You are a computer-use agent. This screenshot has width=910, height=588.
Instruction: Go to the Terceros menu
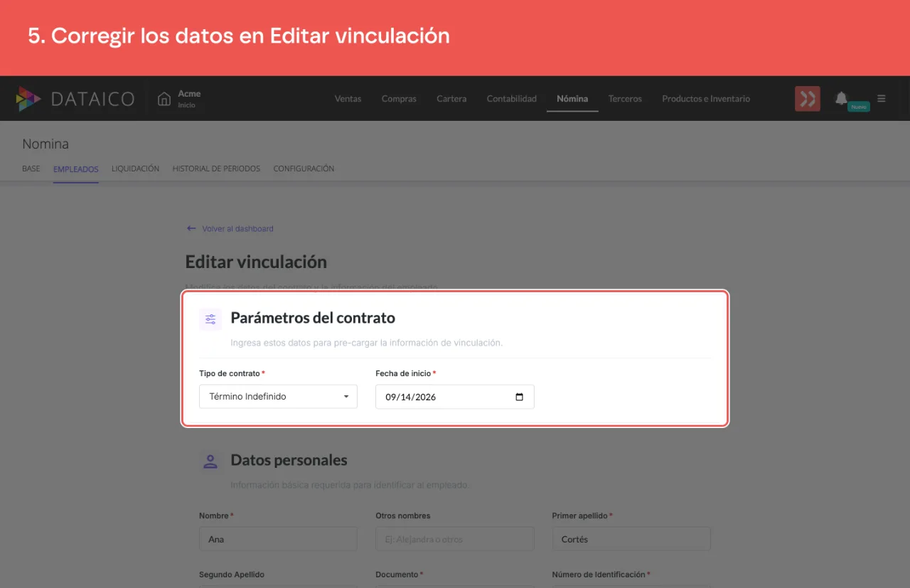(x=625, y=99)
